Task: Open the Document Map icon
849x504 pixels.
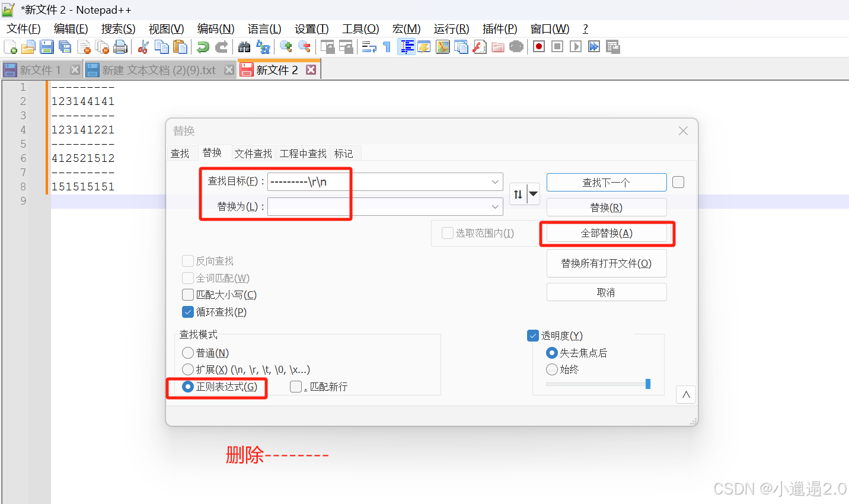Action: tap(442, 47)
